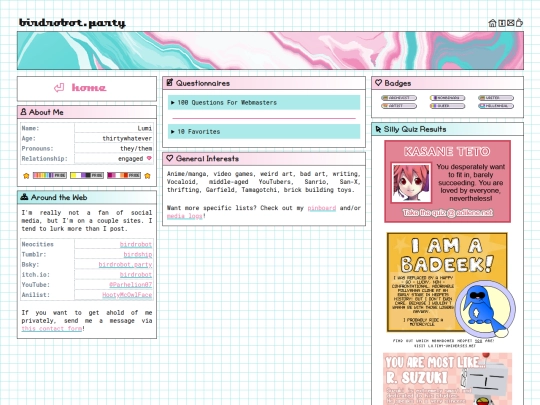Open the ARCHIVIST badge
The image size is (540, 405).
click(399, 98)
